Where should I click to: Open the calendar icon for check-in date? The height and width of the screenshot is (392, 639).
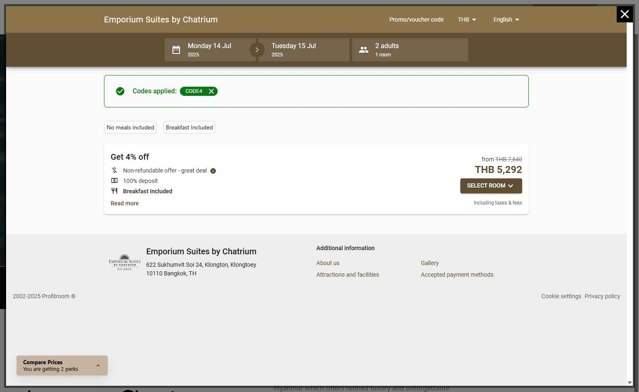point(176,50)
